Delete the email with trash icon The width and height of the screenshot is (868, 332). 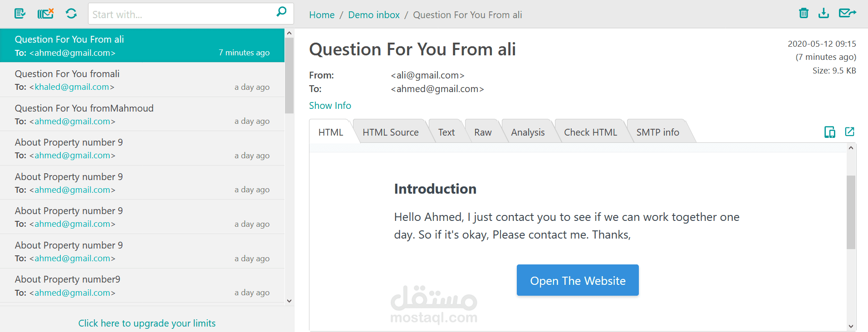coord(804,13)
